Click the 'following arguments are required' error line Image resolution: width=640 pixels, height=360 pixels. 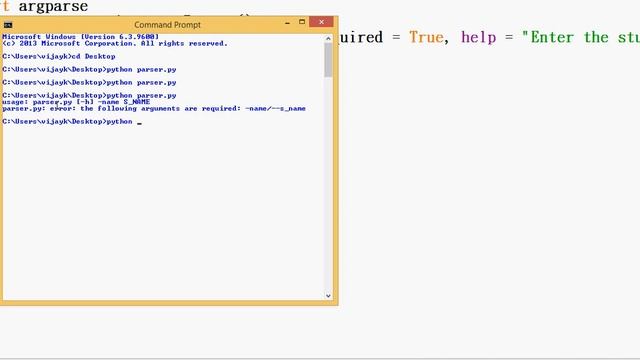coord(154,109)
